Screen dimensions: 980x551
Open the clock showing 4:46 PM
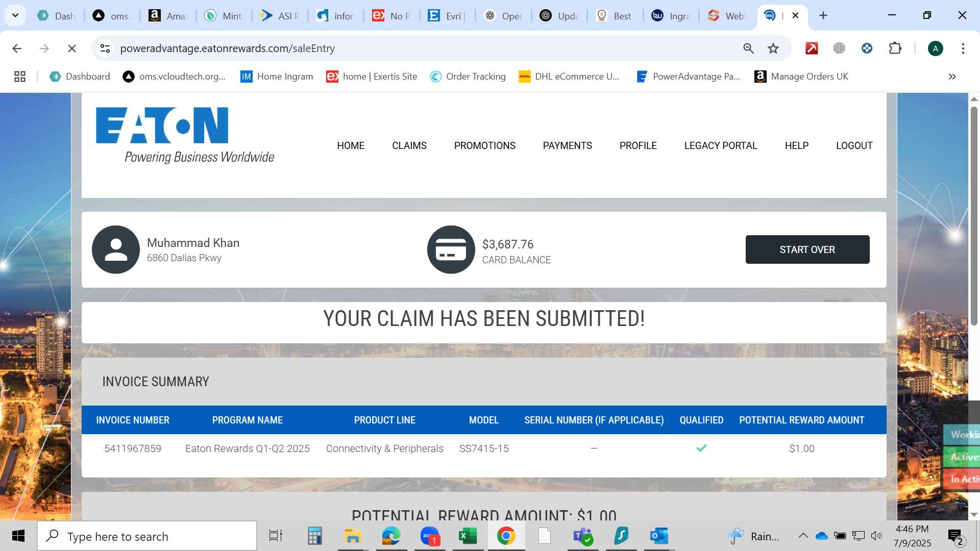click(x=912, y=536)
